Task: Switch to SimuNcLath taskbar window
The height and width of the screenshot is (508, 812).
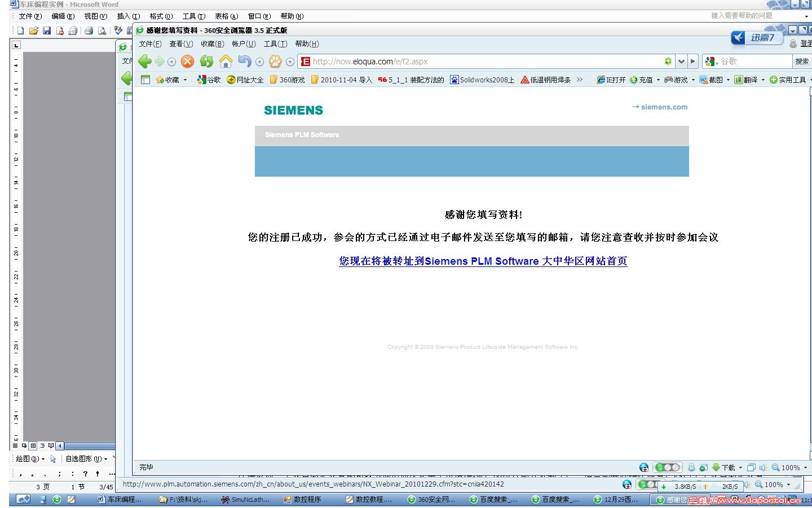Action: [x=246, y=500]
